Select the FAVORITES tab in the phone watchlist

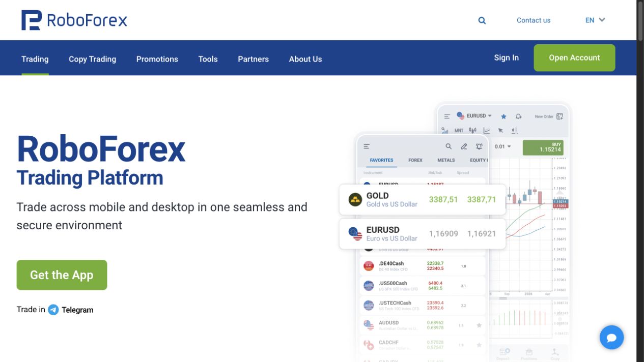(x=382, y=160)
